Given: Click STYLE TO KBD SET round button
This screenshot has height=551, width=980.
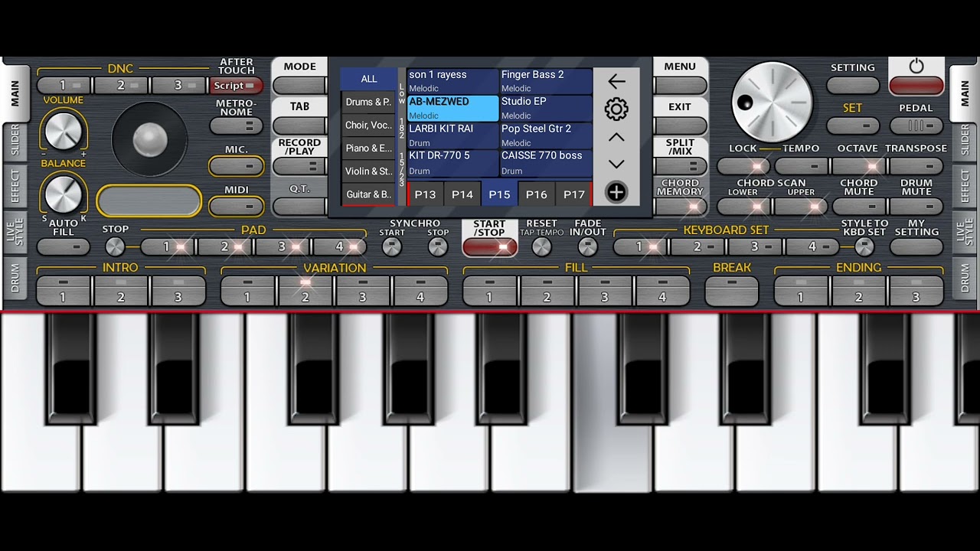Looking at the screenshot, I should [864, 246].
